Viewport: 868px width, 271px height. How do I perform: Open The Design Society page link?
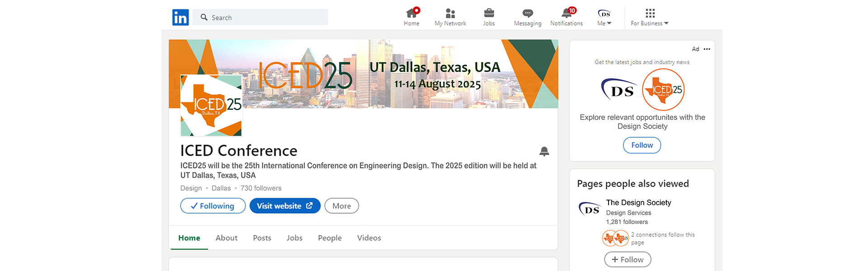click(x=638, y=203)
